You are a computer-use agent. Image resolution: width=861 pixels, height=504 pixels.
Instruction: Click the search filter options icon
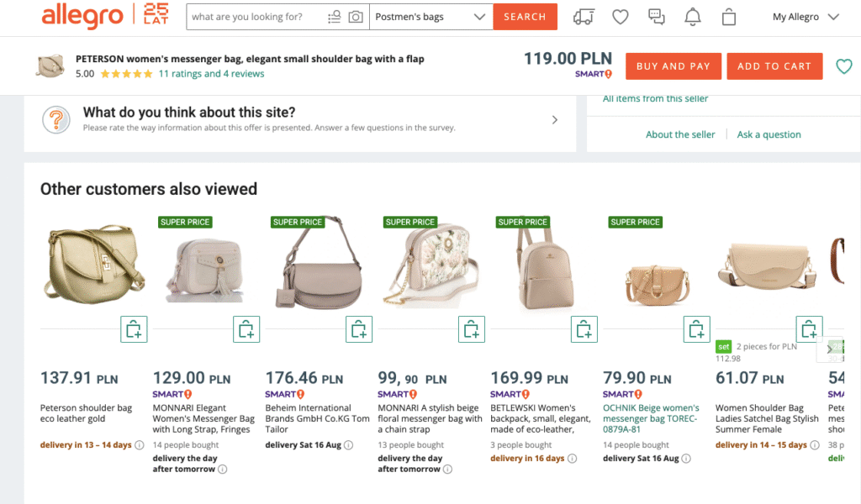tap(335, 17)
